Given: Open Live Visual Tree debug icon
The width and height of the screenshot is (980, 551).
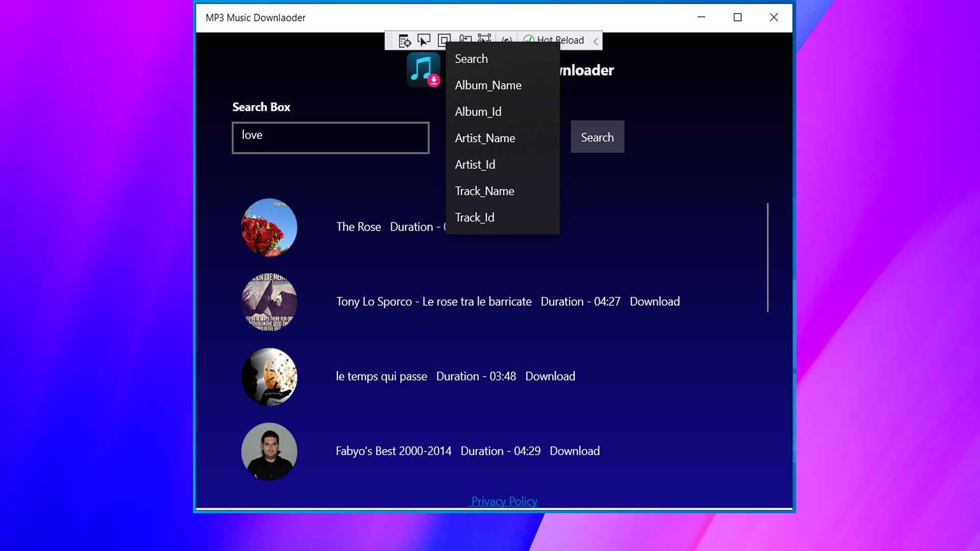Looking at the screenshot, I should [404, 40].
